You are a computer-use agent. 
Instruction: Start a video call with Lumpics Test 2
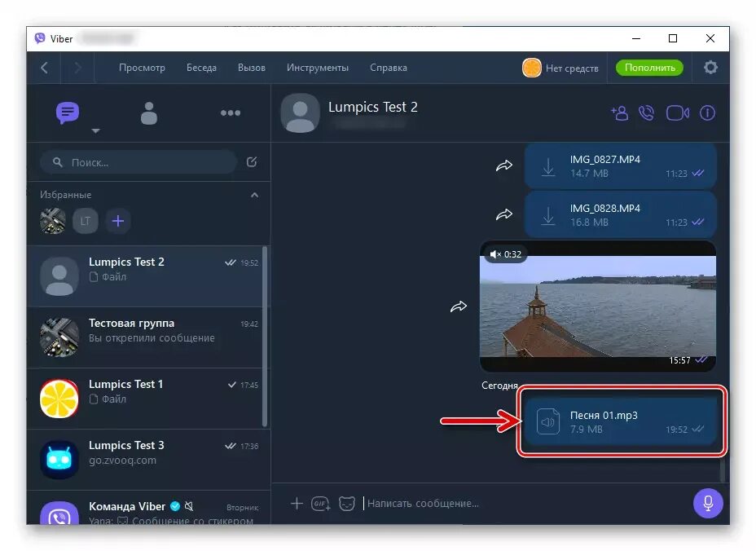pos(678,113)
